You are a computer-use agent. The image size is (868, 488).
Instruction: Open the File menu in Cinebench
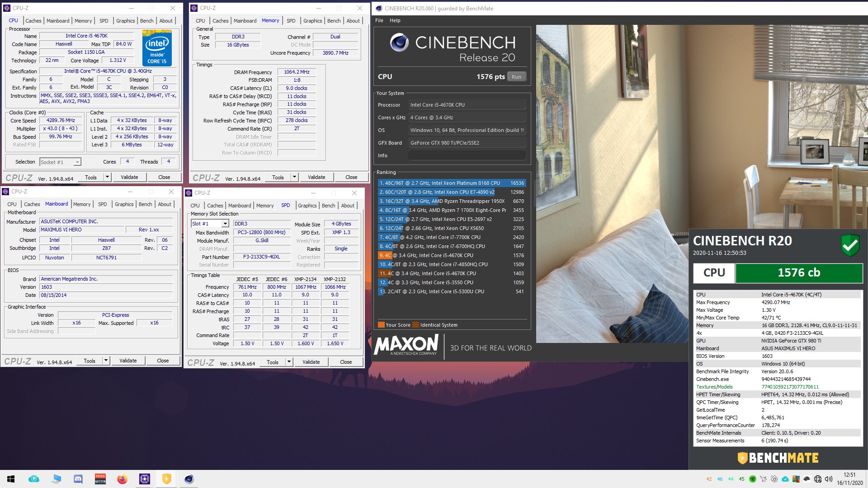point(379,20)
